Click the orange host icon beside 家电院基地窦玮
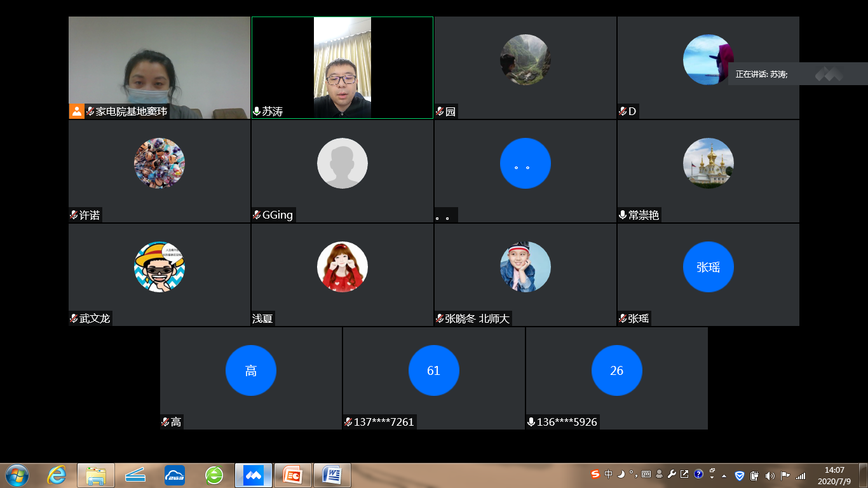 [77, 111]
